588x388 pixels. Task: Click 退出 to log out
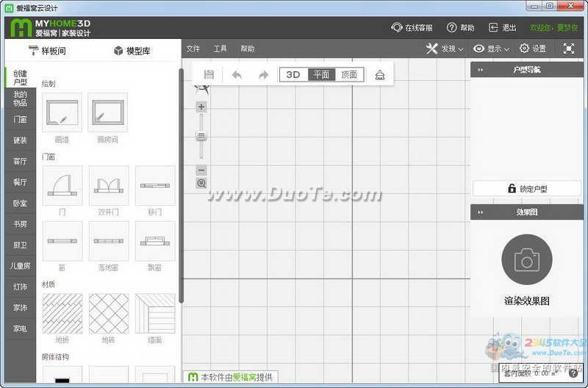click(503, 28)
